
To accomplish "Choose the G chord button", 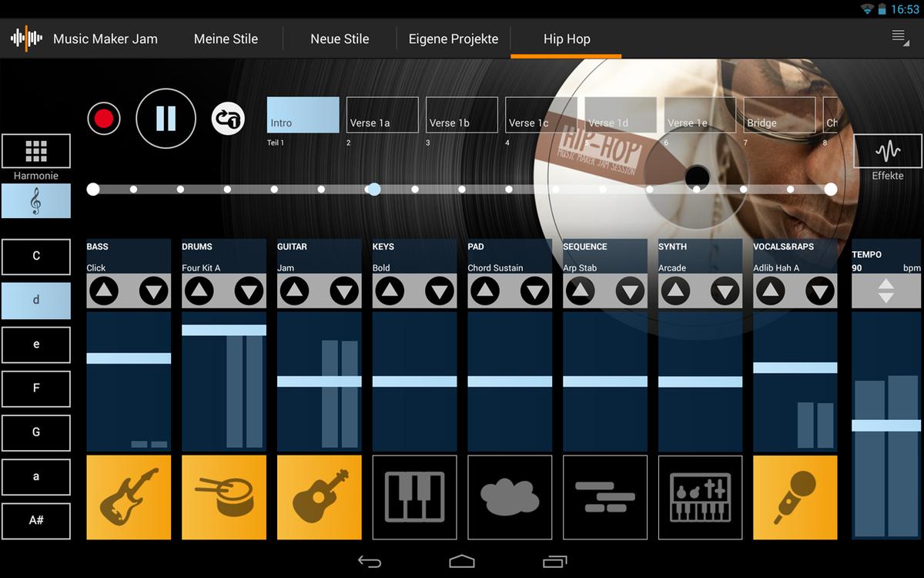I will 36,432.
